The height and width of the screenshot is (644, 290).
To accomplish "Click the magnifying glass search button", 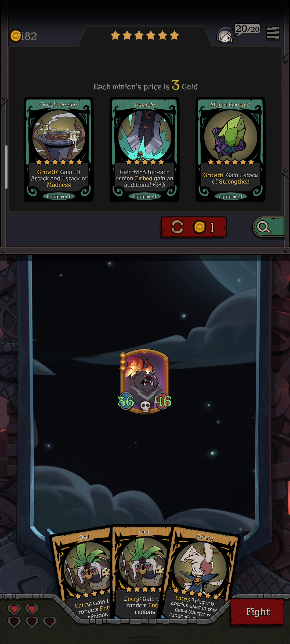I will [x=269, y=227].
